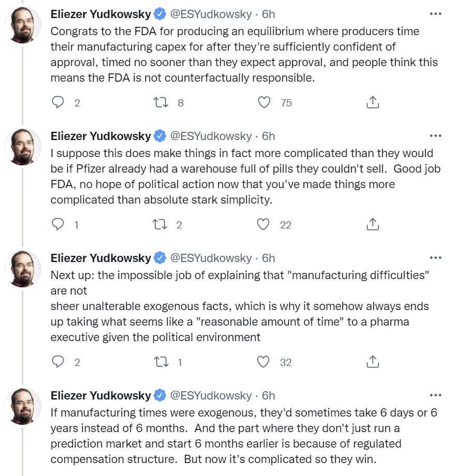This screenshot has width=453, height=476.
Task: Like the tweet with 22 likes
Action: 264,224
